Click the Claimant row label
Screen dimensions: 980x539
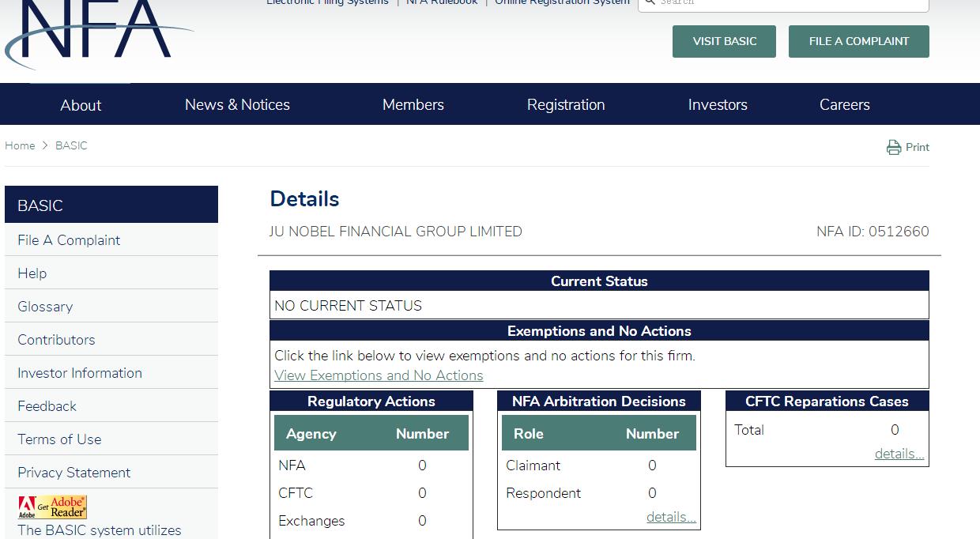533,465
